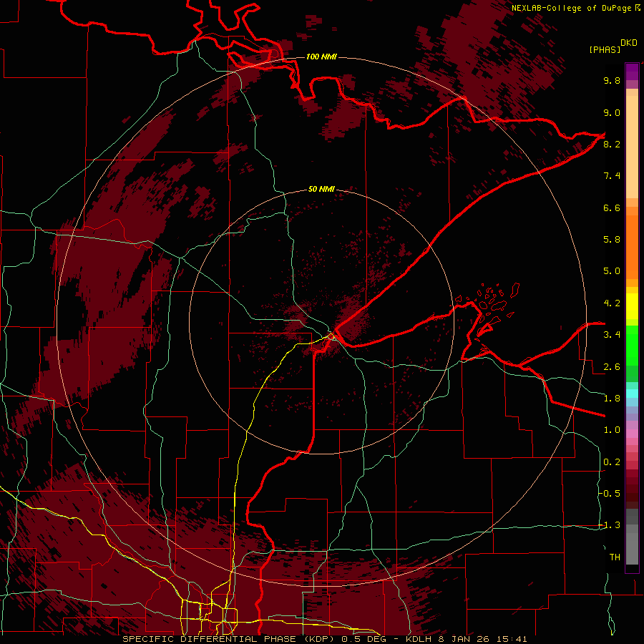Viewport: 644px width, 644px height.
Task: Click the 6.6 color scale value
Action: (x=612, y=208)
